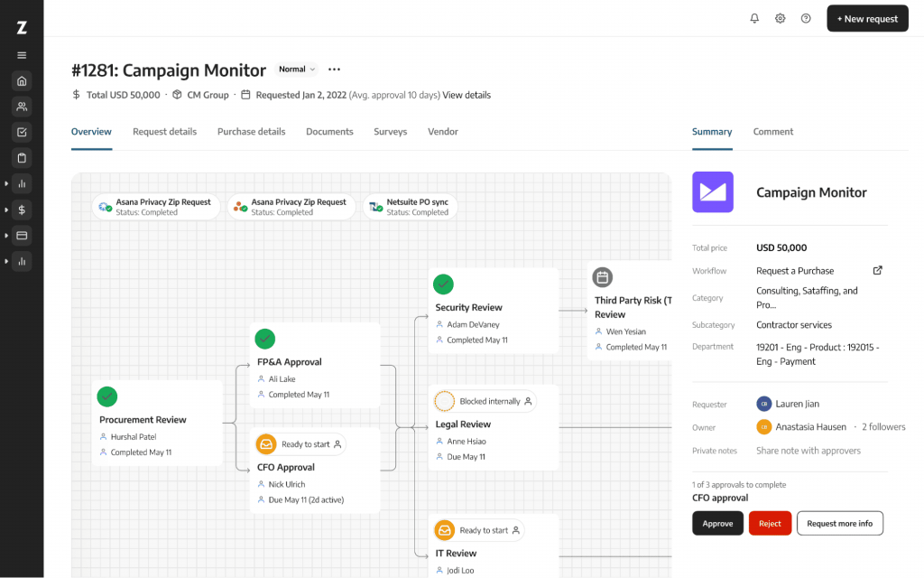Expand the dollar sign sidebar section arrow

click(x=6, y=210)
